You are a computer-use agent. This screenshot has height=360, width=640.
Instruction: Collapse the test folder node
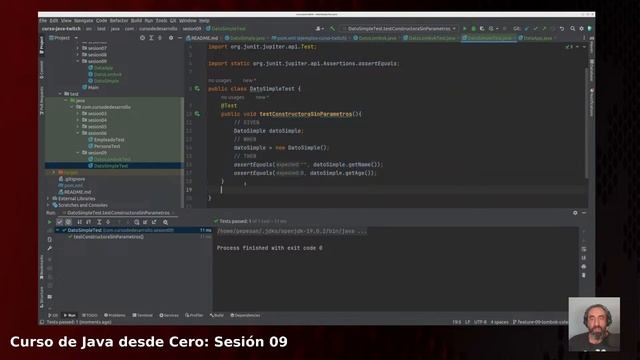(x=60, y=94)
